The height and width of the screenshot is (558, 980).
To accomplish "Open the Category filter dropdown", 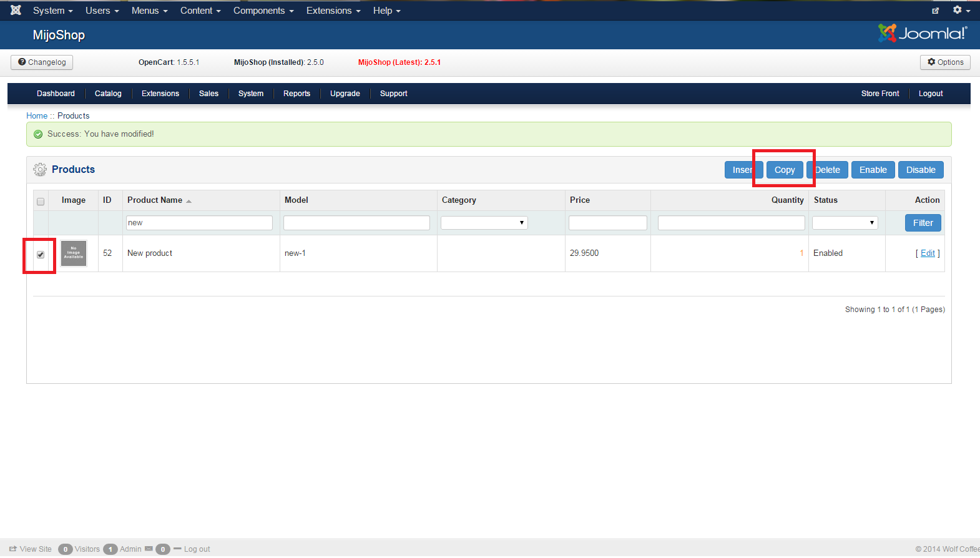I will (484, 223).
